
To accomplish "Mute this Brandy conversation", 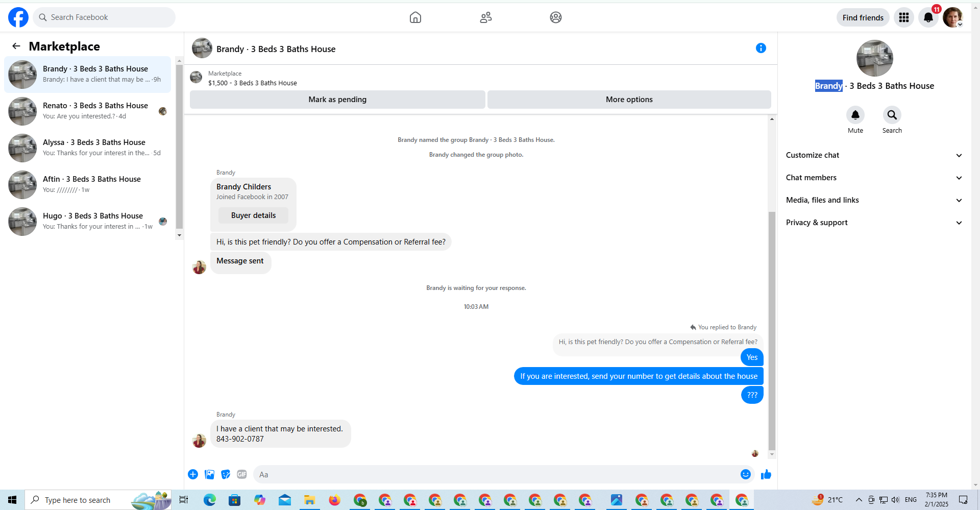I will tap(855, 115).
